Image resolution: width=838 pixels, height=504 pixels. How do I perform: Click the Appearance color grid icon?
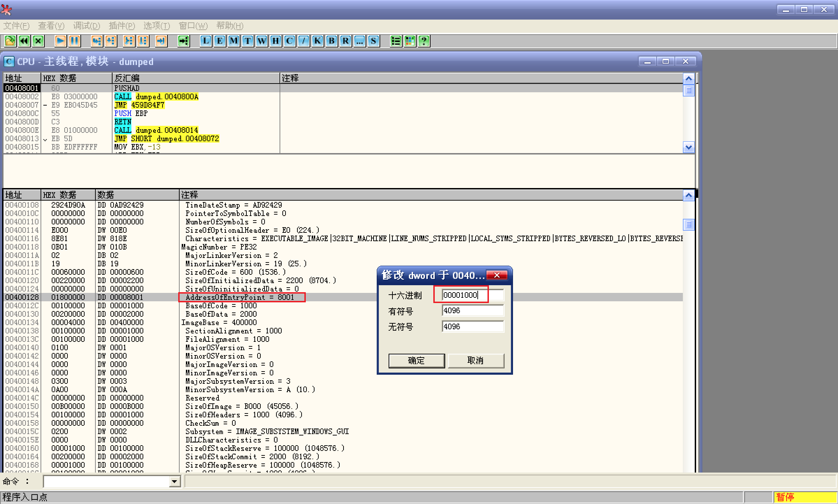click(x=410, y=41)
